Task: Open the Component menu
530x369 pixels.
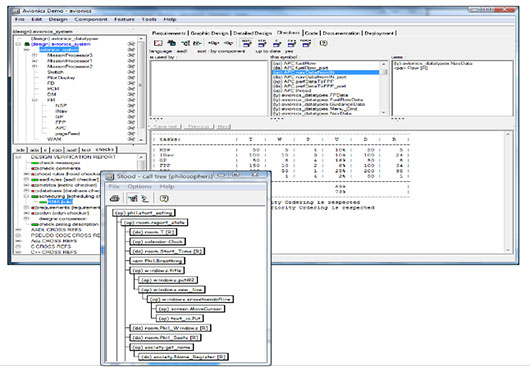Action: (x=91, y=19)
